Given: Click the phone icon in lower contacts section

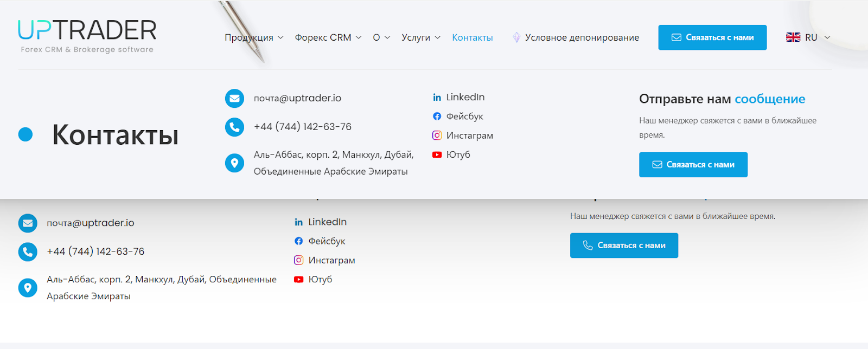Looking at the screenshot, I should (x=28, y=251).
